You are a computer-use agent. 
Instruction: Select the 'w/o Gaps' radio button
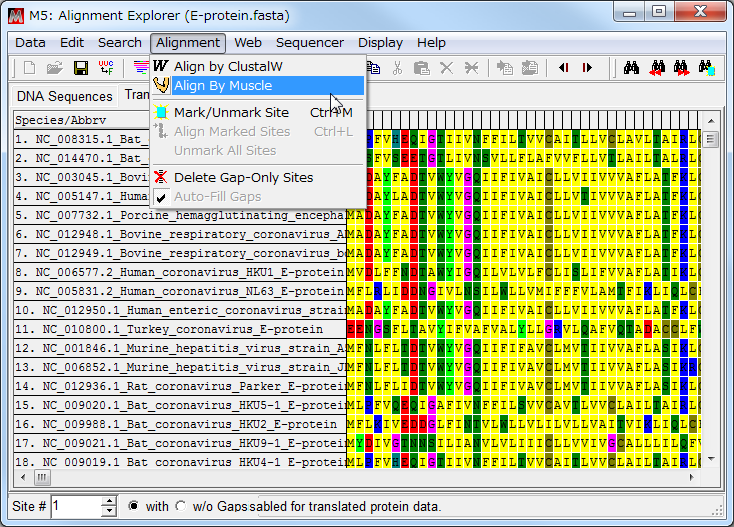click(x=180, y=506)
